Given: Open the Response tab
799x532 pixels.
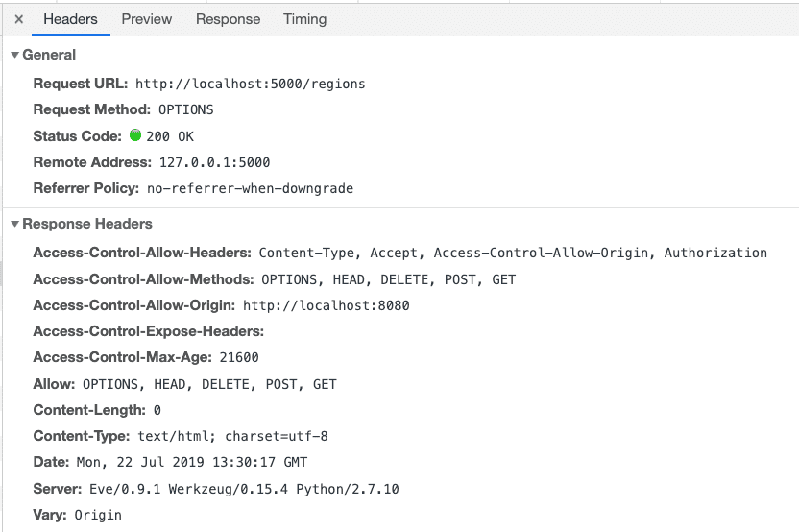Looking at the screenshot, I should (228, 19).
